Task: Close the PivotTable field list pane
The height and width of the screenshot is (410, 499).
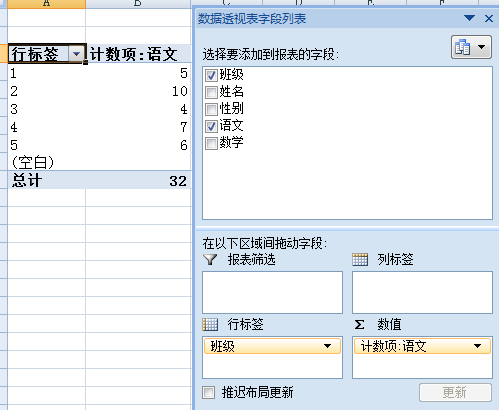Action: (x=489, y=18)
